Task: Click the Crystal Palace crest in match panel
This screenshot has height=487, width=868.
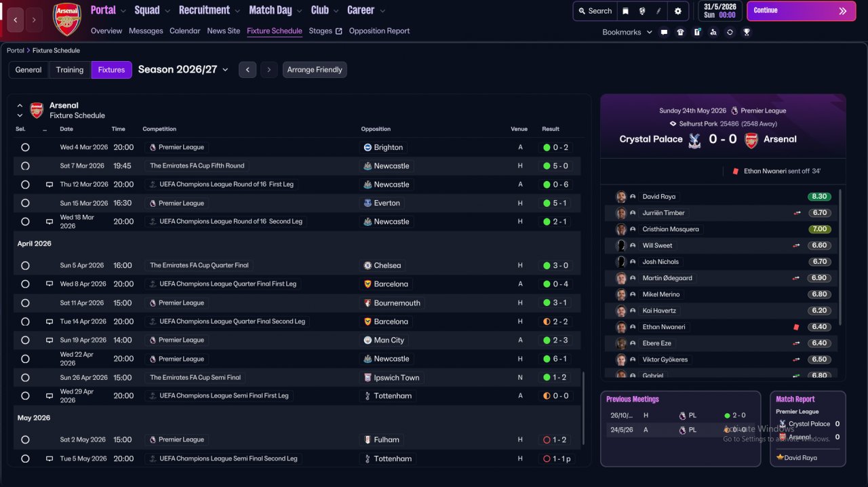Action: pyautogui.click(x=694, y=140)
